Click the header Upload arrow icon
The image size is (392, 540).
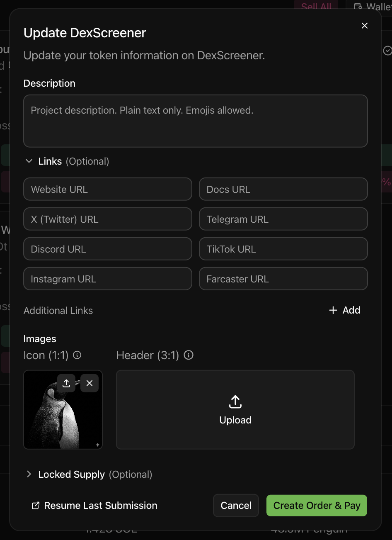[235, 401]
